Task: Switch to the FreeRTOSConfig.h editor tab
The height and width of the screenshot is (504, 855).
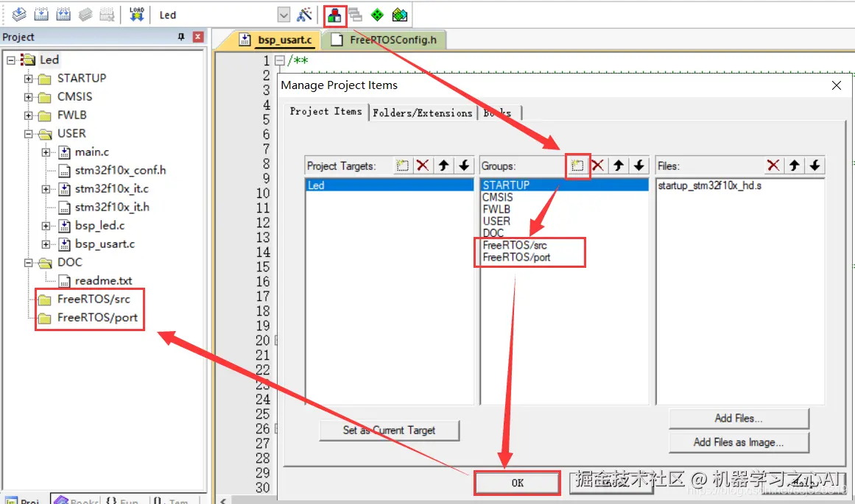Action: (x=384, y=40)
